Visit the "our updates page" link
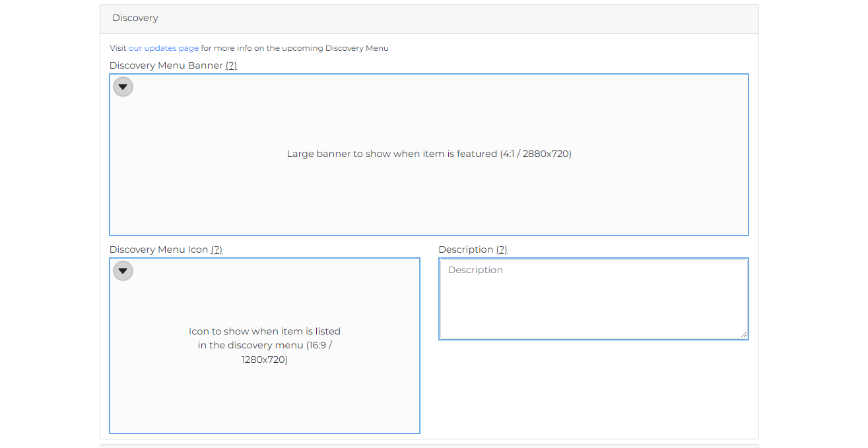Screen dimensions: 868x448 point(163,48)
